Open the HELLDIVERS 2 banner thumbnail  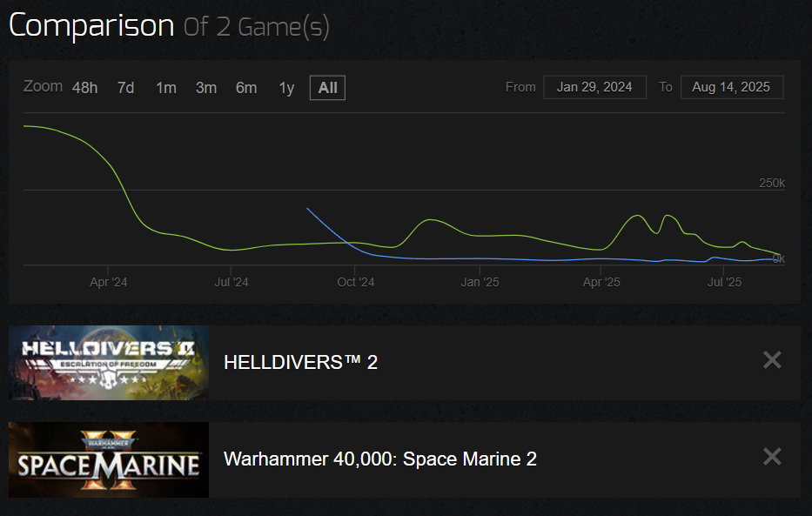click(109, 363)
